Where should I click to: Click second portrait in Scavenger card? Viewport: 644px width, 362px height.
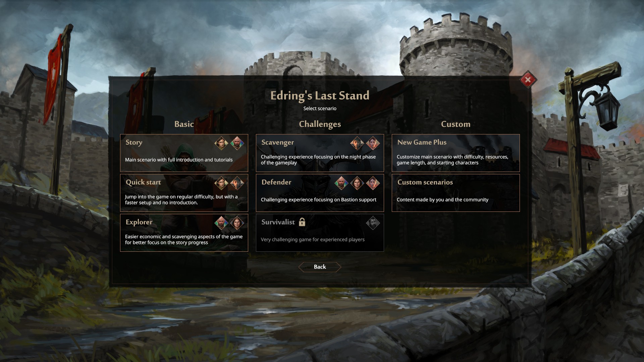[373, 143]
